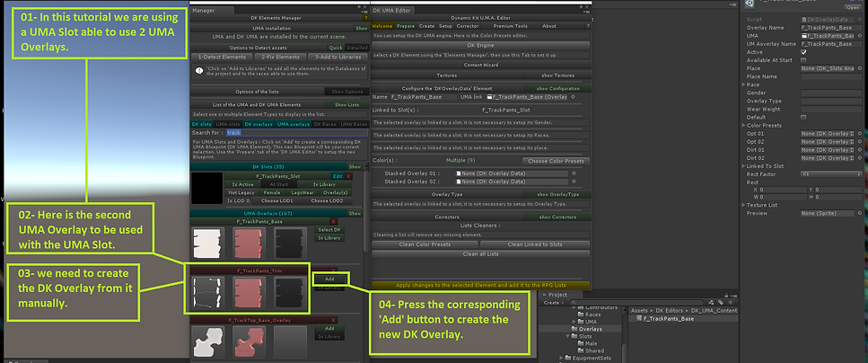Click the Slots folder icon in Project

click(x=574, y=336)
